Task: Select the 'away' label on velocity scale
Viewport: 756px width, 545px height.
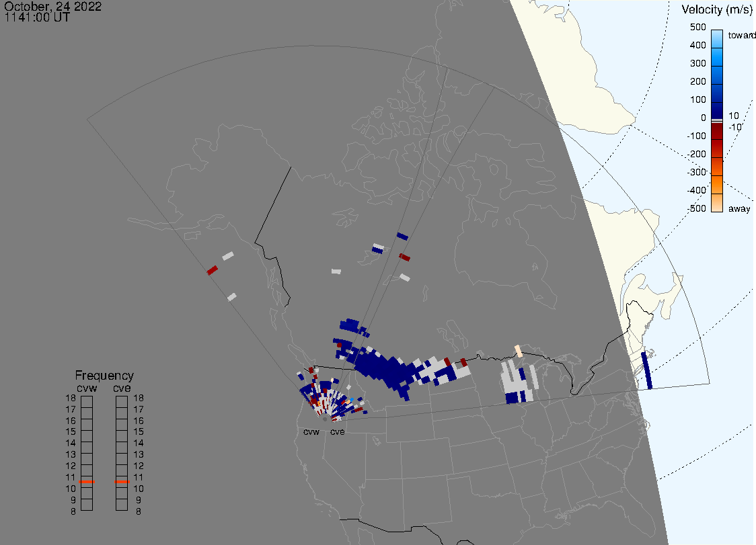Action: click(739, 208)
